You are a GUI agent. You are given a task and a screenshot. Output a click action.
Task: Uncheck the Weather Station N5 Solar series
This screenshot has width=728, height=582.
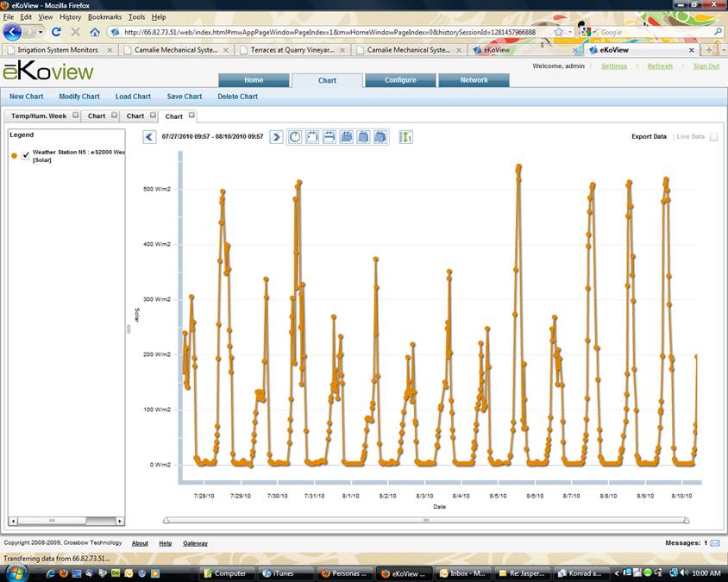[26, 155]
